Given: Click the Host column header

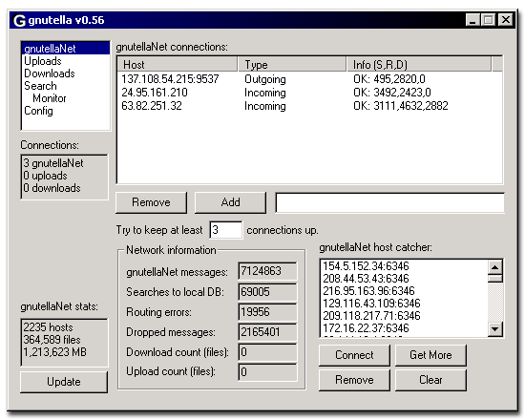Looking at the screenshot, I should click(x=178, y=64).
